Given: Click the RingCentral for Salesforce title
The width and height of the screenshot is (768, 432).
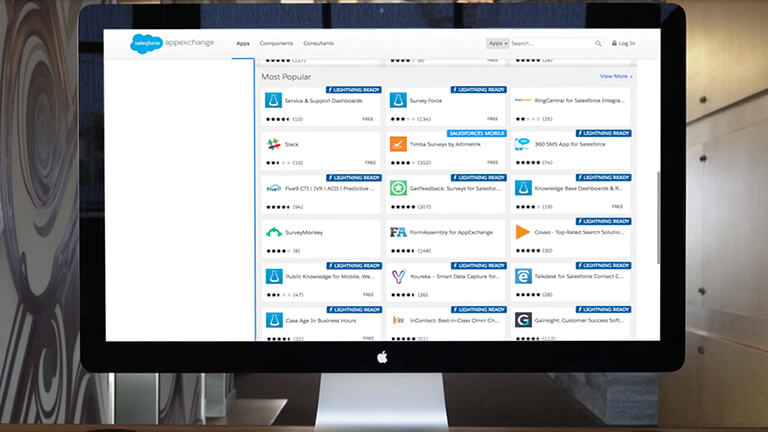Looking at the screenshot, I should pos(580,100).
